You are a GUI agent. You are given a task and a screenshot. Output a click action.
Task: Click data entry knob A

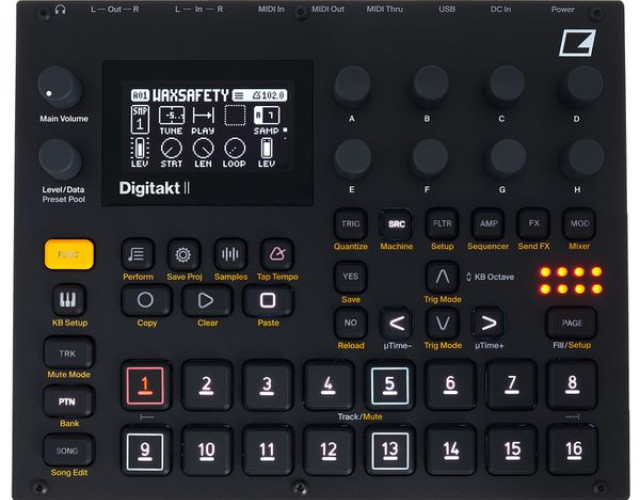tap(352, 87)
